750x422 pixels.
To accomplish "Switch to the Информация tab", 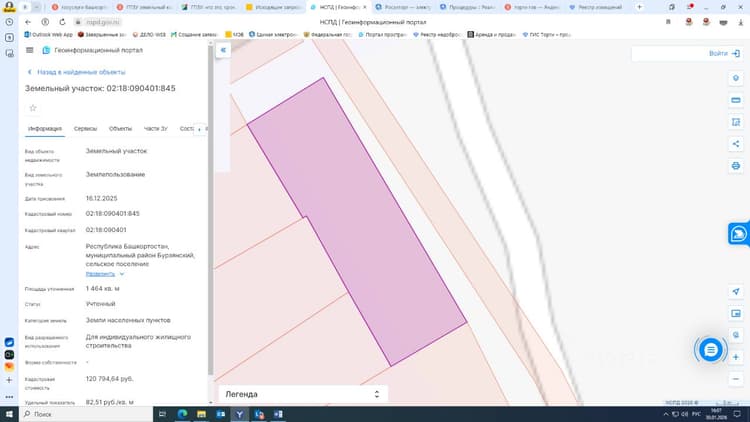I will pyautogui.click(x=44, y=129).
